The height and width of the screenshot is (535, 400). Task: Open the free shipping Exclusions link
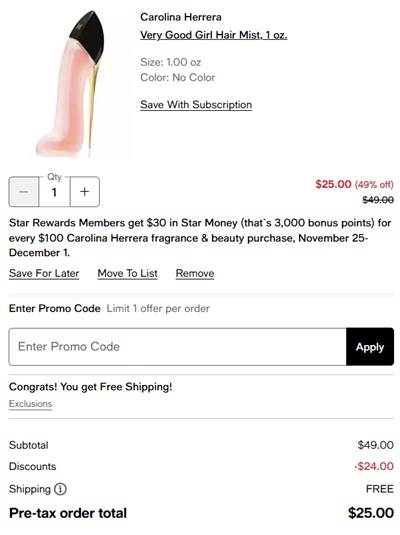pos(30,404)
